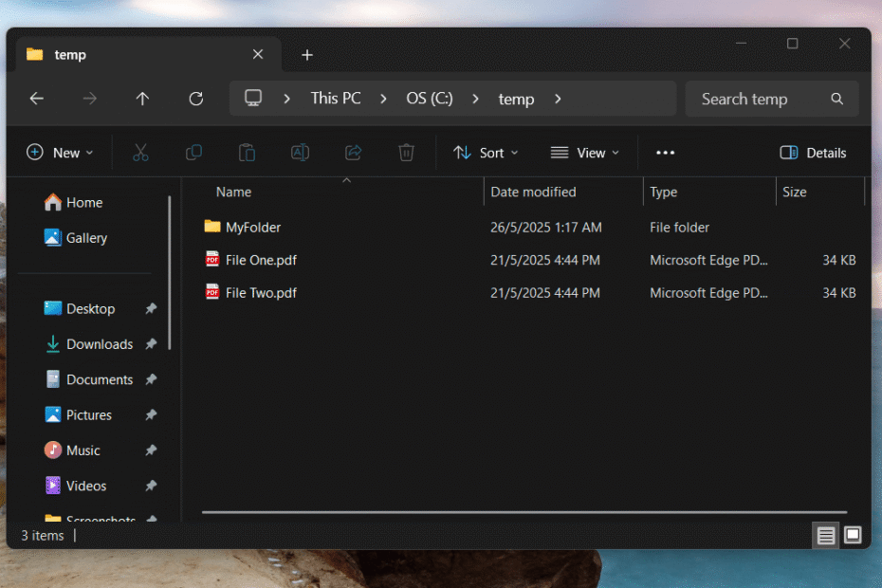Click the search magnifier icon
882x588 pixels.
click(837, 99)
